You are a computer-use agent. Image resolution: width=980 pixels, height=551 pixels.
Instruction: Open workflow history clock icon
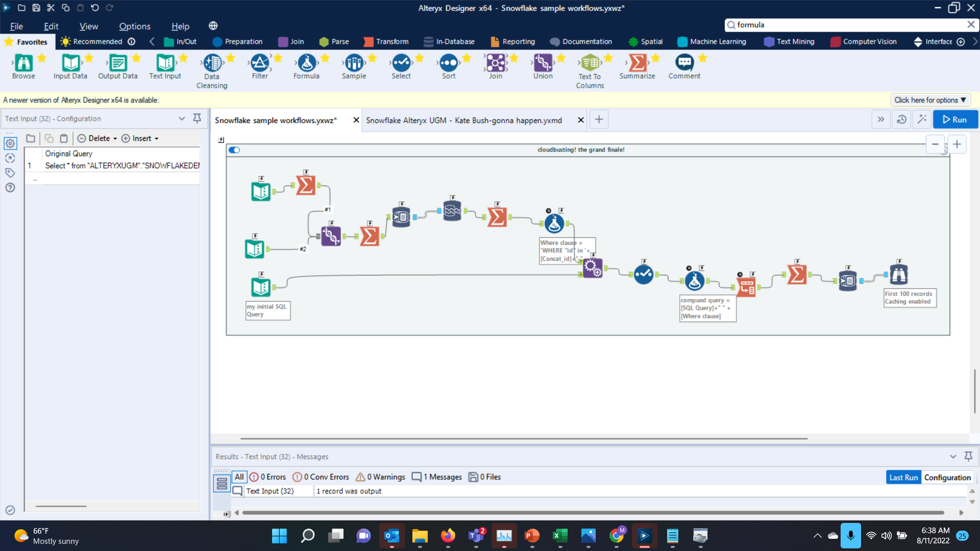pyautogui.click(x=901, y=119)
